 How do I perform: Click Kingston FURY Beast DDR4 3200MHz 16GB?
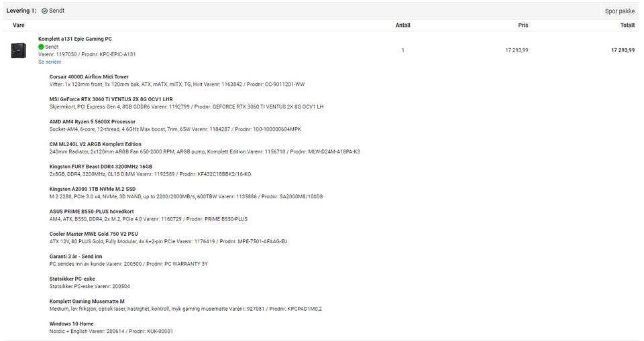(101, 167)
